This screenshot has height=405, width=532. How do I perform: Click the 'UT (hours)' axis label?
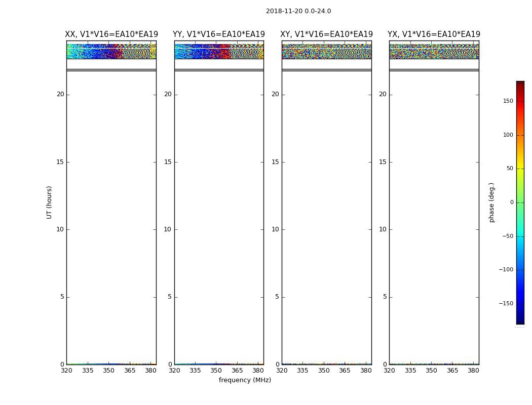click(49, 202)
